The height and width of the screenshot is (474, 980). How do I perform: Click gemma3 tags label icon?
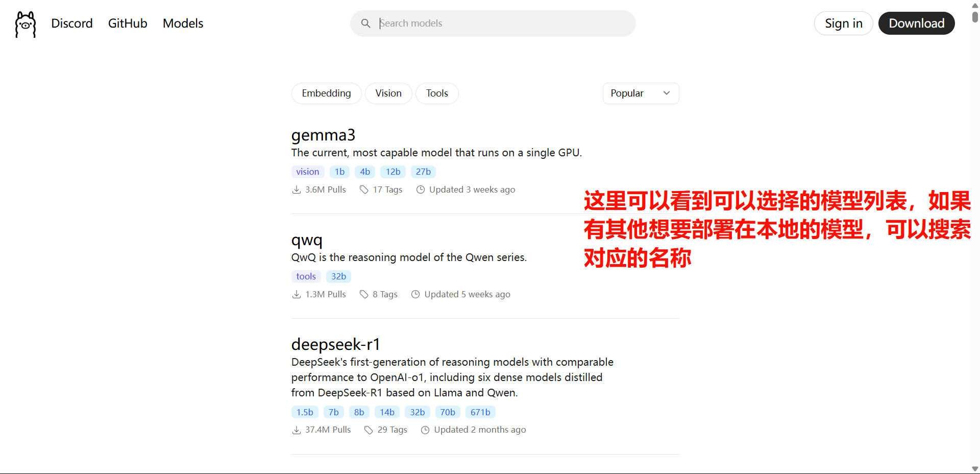(364, 190)
